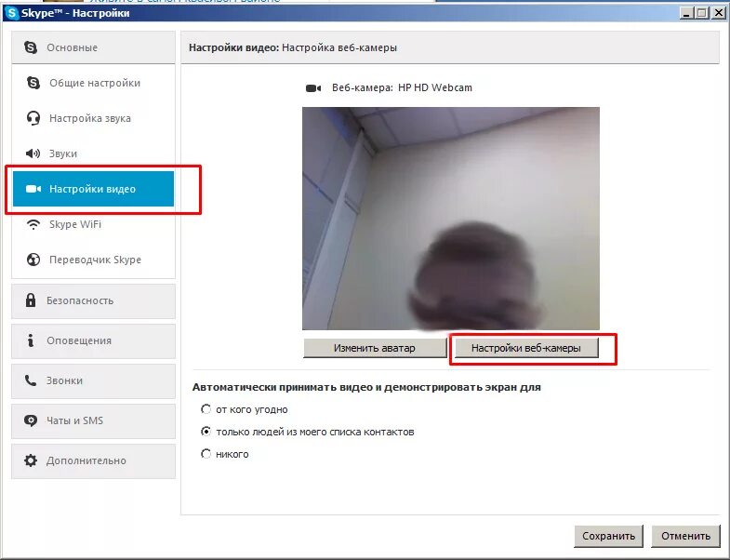Click the info icon beside Оповещения

coord(31,340)
